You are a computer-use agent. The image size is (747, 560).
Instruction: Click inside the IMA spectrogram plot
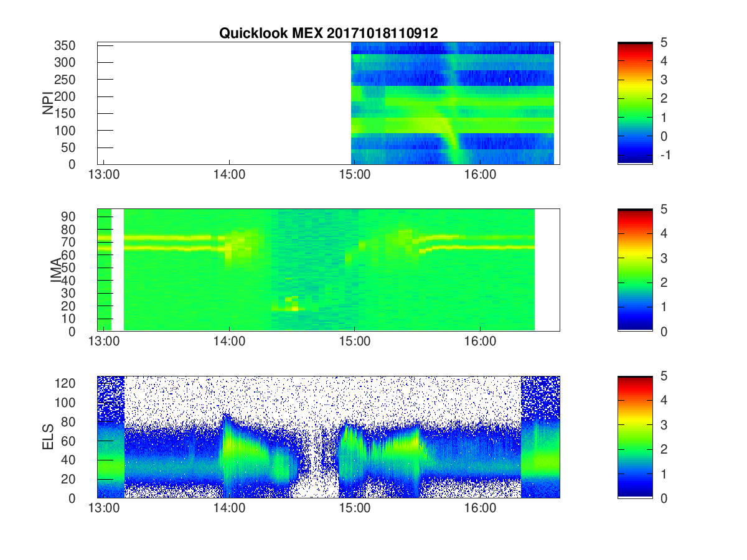coord(329,270)
